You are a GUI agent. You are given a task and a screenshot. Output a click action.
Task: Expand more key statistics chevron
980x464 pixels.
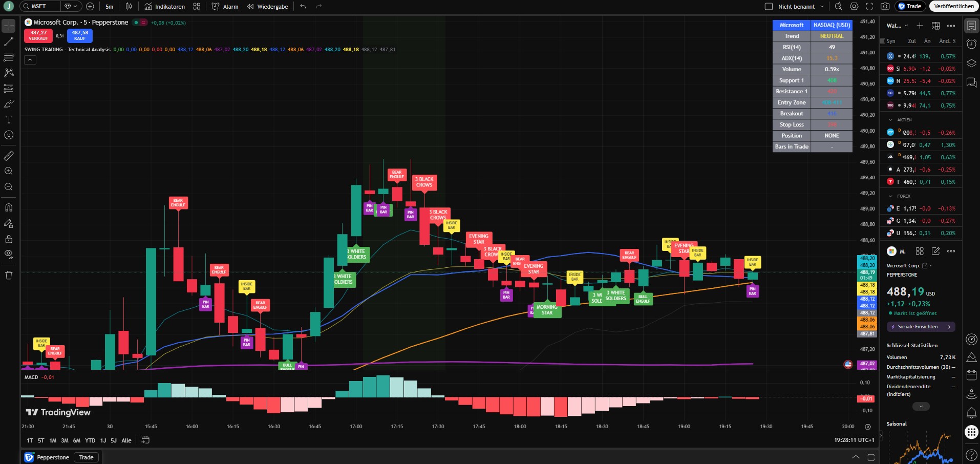tap(921, 406)
